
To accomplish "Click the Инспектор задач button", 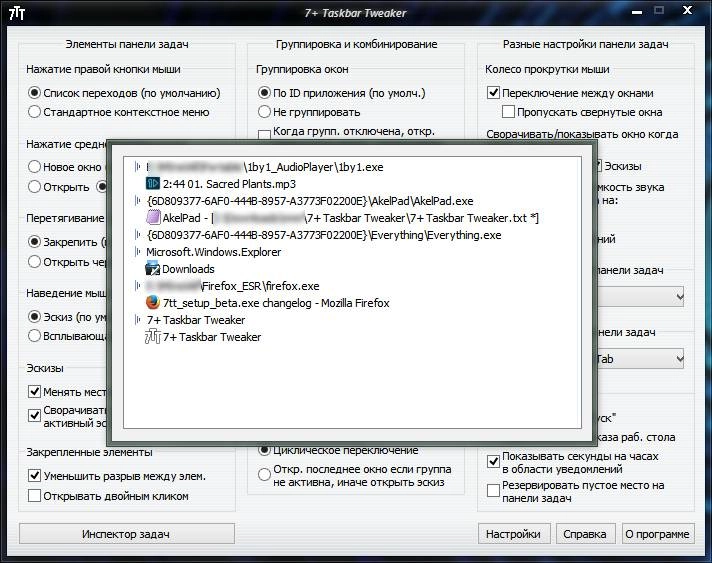I will point(127,534).
